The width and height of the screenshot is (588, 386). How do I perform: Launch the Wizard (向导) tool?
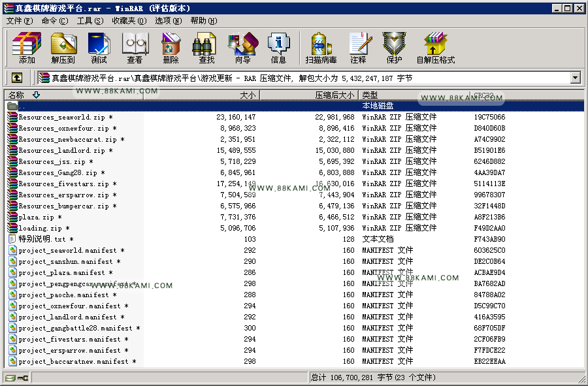click(x=242, y=48)
